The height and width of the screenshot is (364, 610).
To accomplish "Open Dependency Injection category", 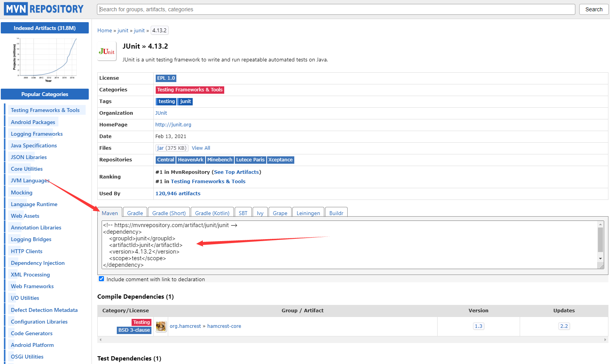I will 38,263.
